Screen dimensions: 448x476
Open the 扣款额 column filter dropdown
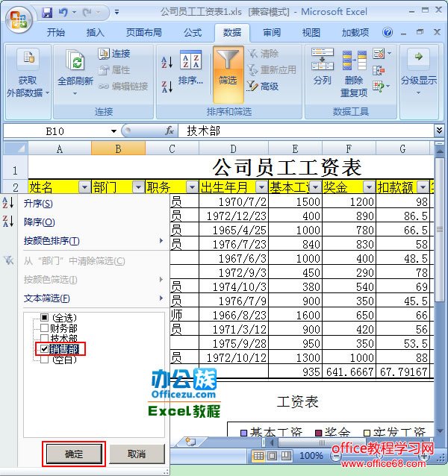pyautogui.click(x=423, y=187)
